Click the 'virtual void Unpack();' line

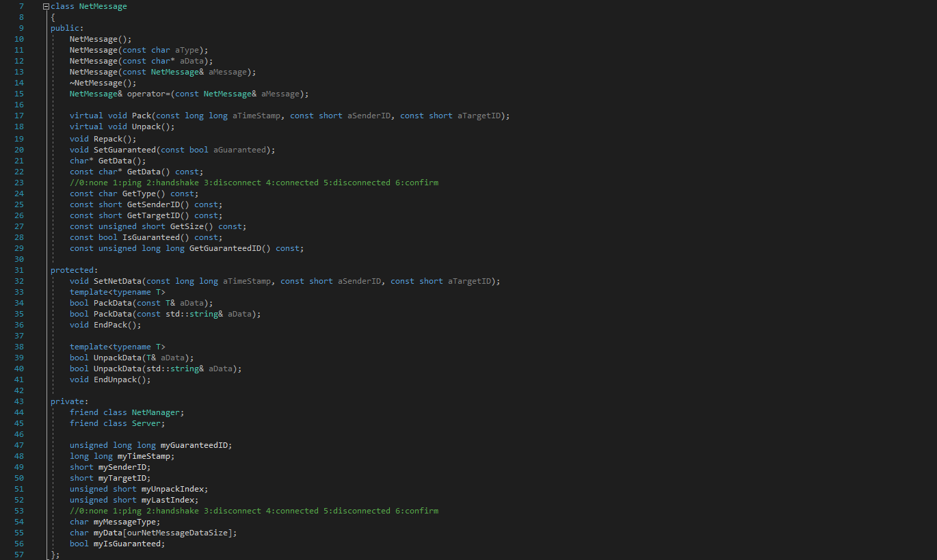(x=122, y=126)
